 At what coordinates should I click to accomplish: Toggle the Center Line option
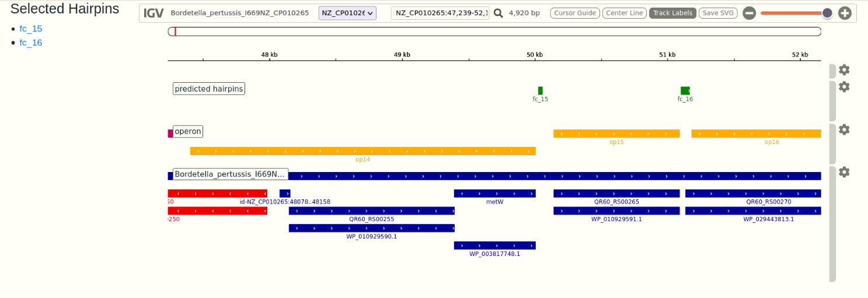(x=624, y=13)
